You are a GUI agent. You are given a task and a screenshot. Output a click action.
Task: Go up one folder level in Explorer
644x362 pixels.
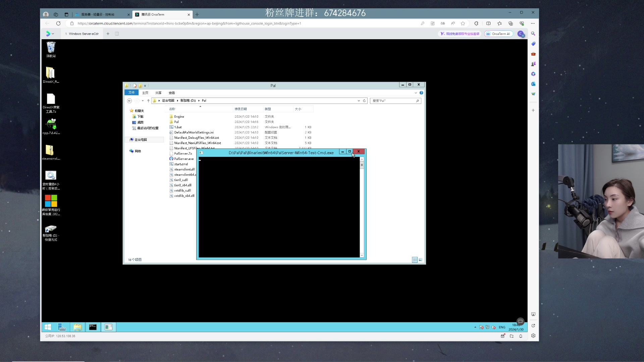[x=148, y=101]
